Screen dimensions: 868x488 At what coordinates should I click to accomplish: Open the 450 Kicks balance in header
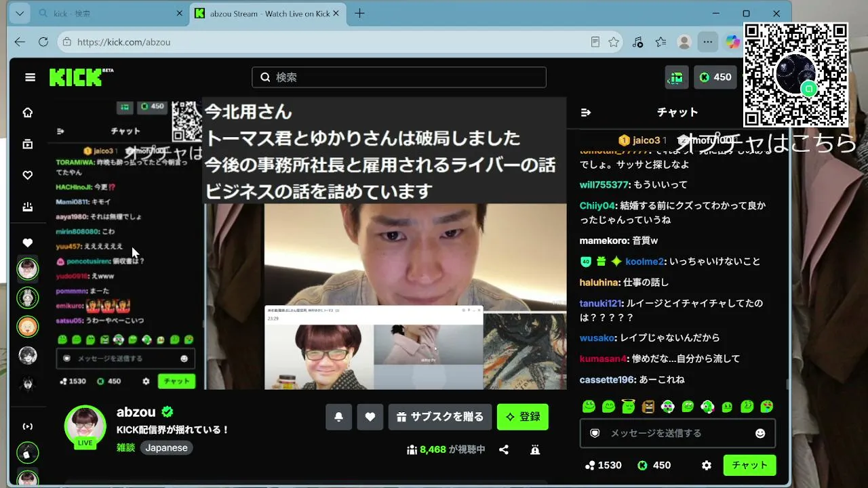715,77
